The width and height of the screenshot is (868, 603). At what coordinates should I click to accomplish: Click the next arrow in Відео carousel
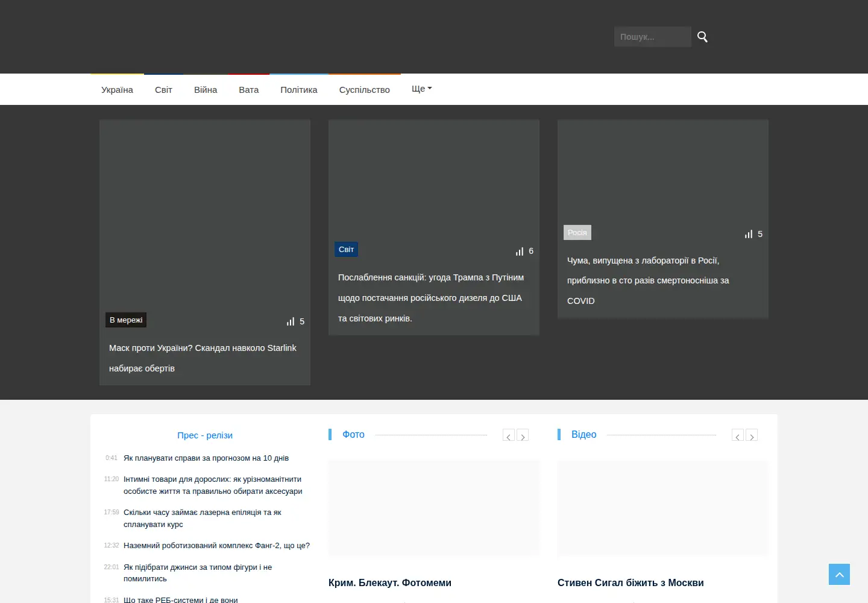coord(752,435)
